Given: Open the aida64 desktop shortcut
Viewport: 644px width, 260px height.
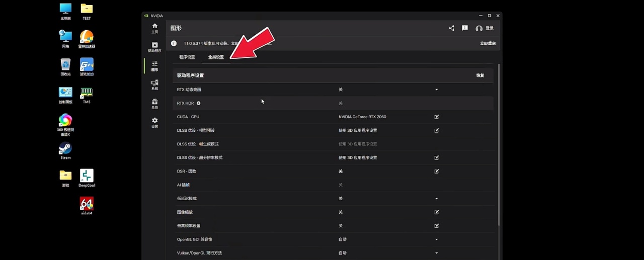Looking at the screenshot, I should (87, 206).
